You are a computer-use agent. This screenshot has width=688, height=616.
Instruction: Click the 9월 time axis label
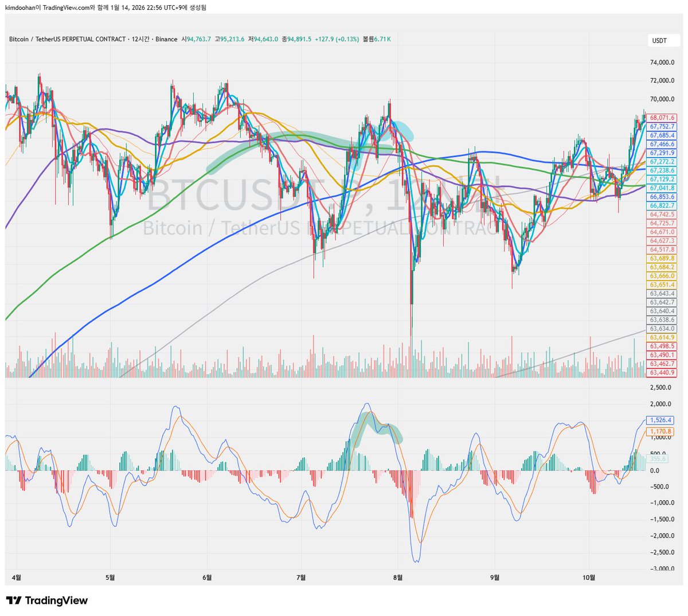click(x=494, y=578)
